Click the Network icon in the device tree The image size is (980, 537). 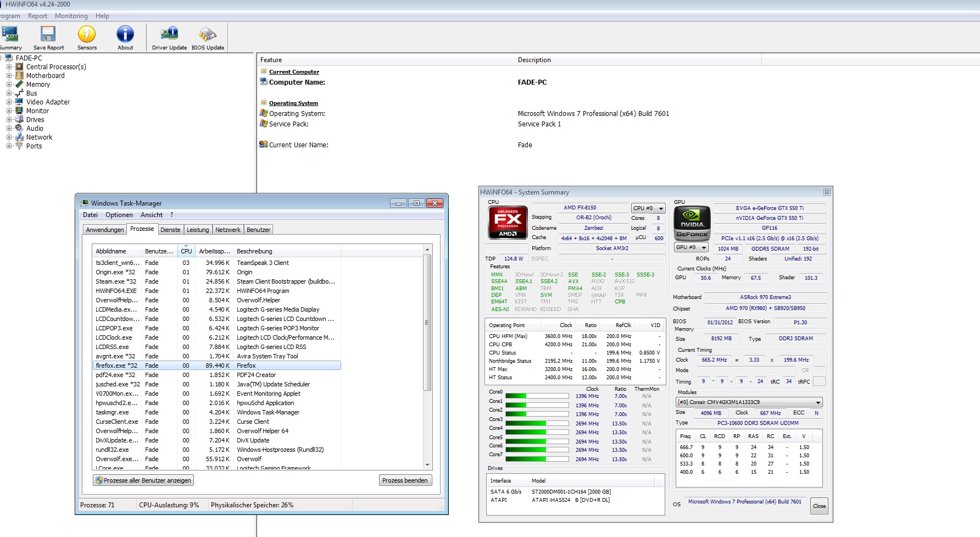[x=19, y=137]
